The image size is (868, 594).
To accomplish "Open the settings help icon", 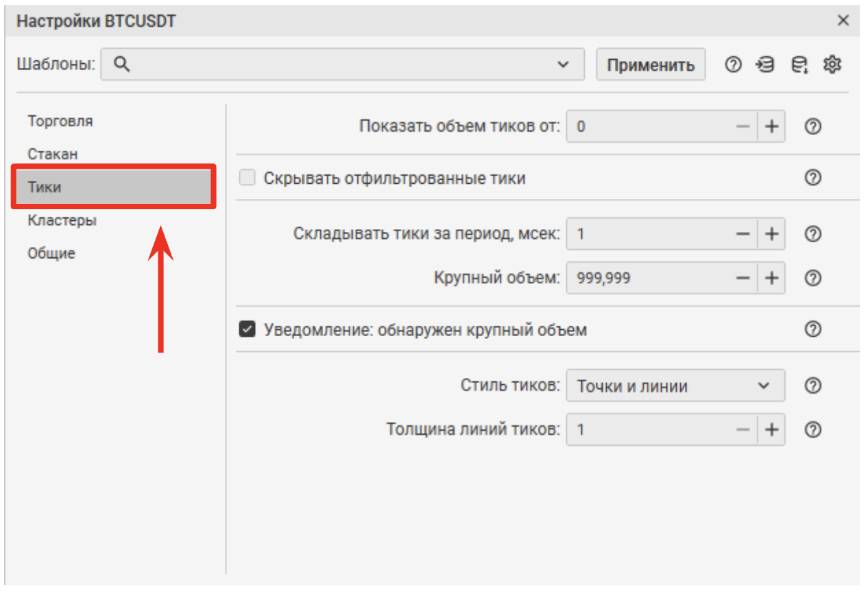I will pyautogui.click(x=733, y=64).
